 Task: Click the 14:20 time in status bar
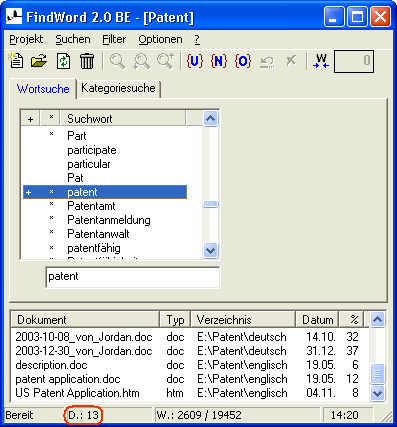345,415
